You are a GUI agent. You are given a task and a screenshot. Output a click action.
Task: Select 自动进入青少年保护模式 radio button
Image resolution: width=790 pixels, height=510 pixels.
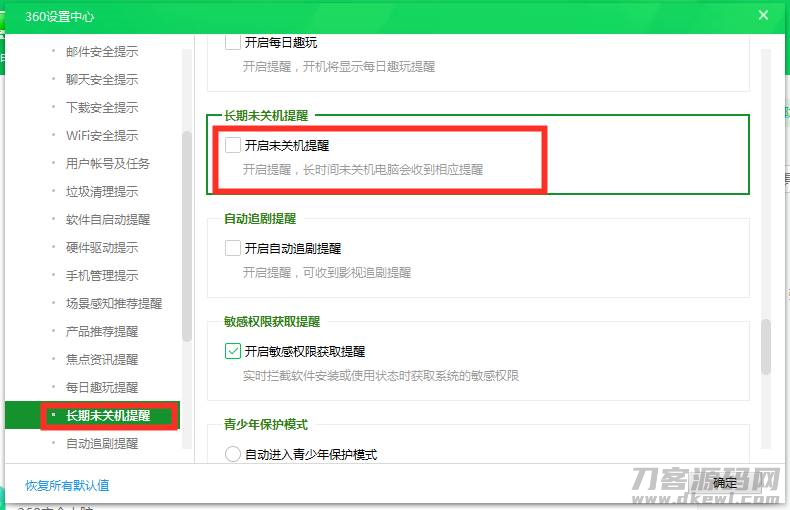pyautogui.click(x=233, y=454)
